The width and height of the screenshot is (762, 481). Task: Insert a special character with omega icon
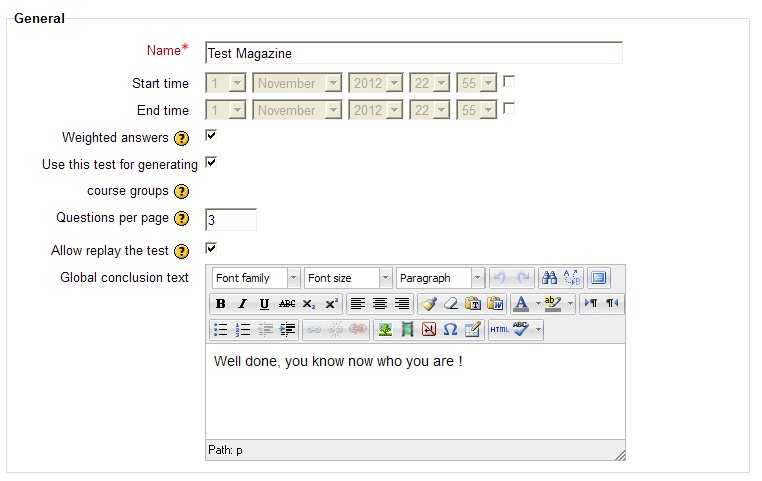[450, 329]
